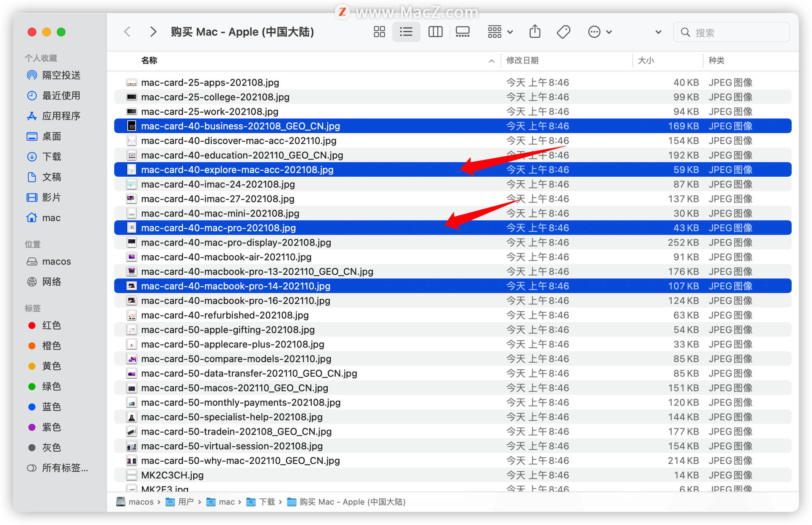Select mac-card-40-macbook-pro-14-202110.jpg

pyautogui.click(x=453, y=286)
